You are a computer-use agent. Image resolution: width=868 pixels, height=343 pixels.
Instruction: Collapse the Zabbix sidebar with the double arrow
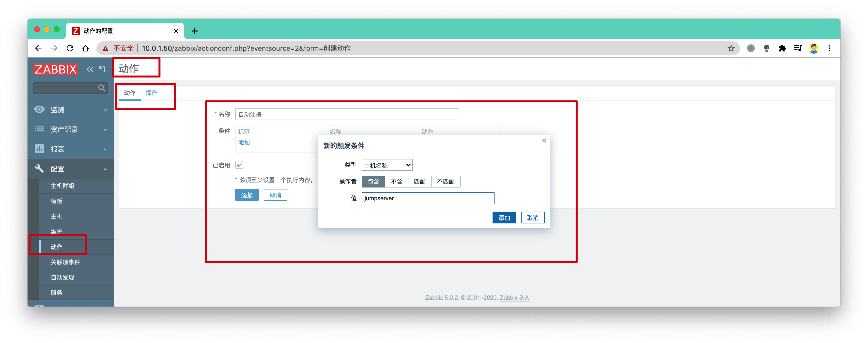pyautogui.click(x=90, y=69)
